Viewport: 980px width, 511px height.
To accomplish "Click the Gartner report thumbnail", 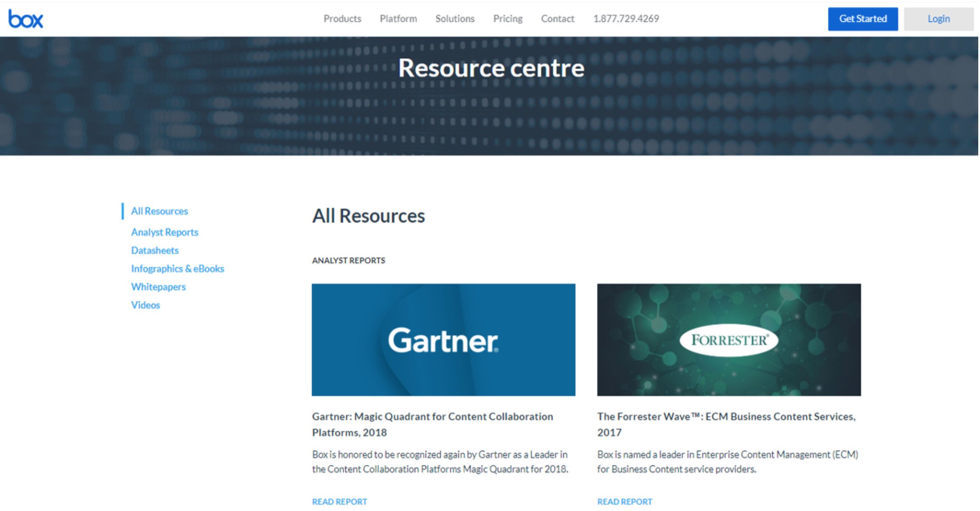I will [x=443, y=340].
